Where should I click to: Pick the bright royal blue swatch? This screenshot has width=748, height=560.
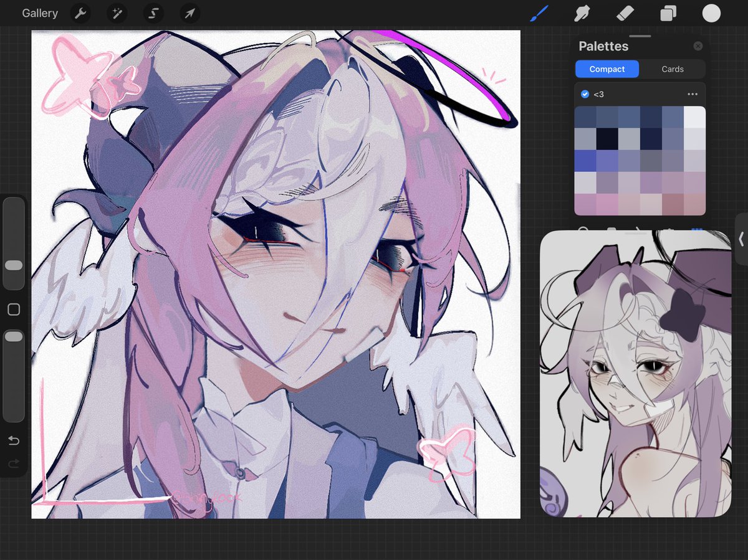pos(585,161)
